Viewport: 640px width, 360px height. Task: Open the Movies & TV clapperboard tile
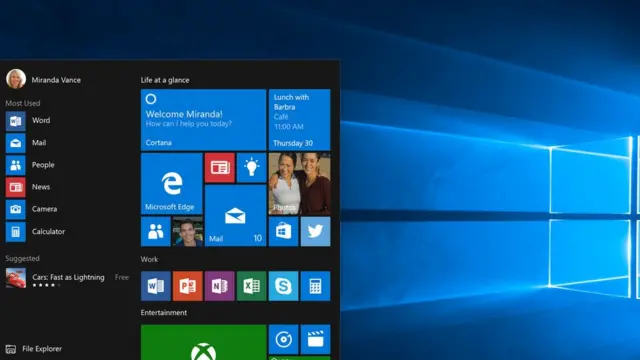[x=316, y=339]
